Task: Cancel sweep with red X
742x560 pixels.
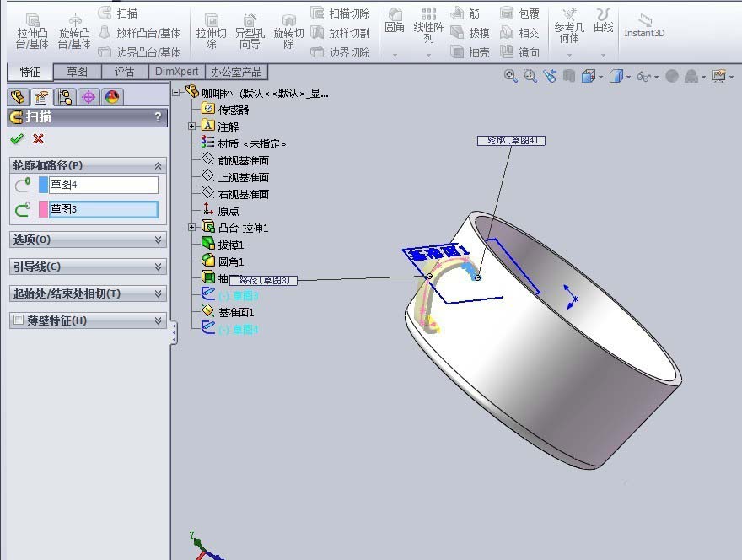Action: click(37, 138)
